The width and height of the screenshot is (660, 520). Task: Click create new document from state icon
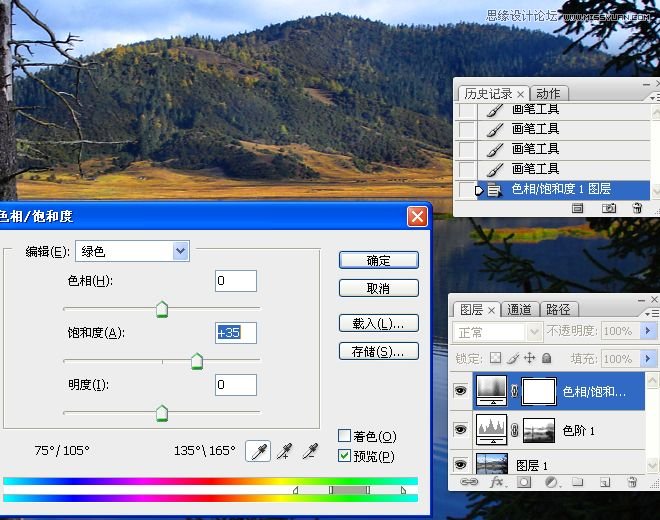pyautogui.click(x=578, y=208)
